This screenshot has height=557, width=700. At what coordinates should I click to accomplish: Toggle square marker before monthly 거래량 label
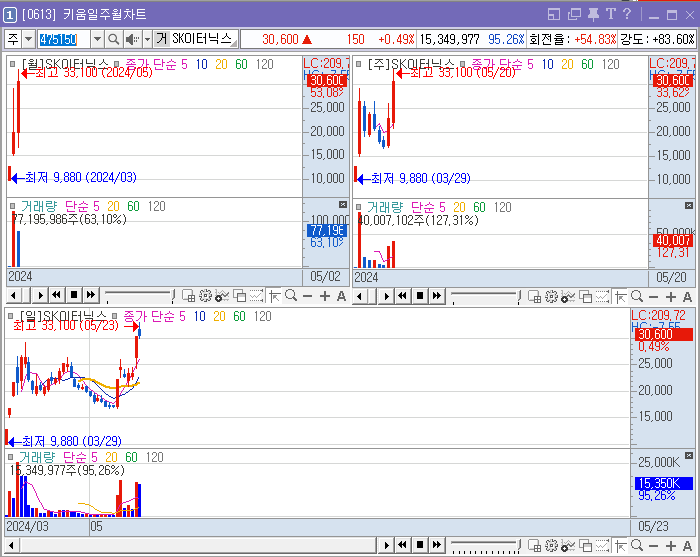pyautogui.click(x=12, y=206)
